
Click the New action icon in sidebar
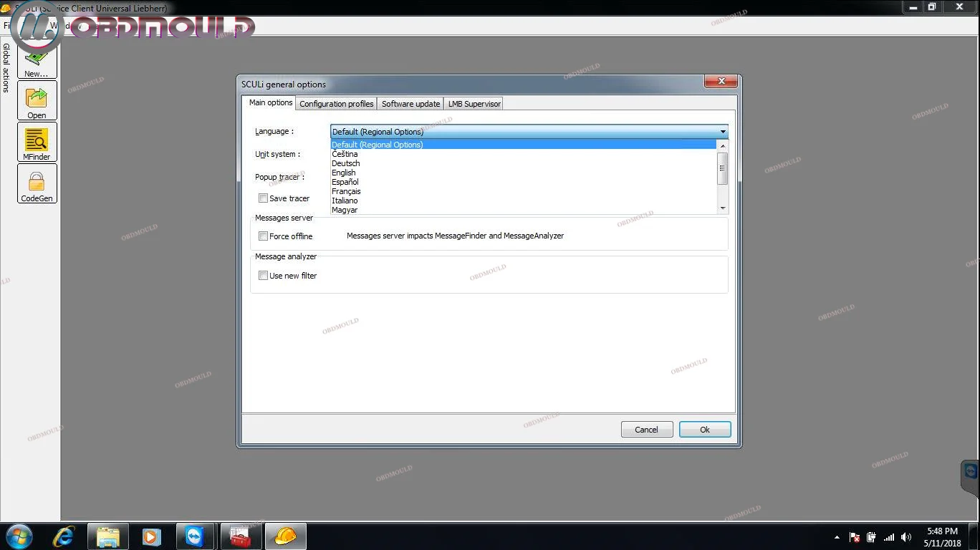click(37, 62)
